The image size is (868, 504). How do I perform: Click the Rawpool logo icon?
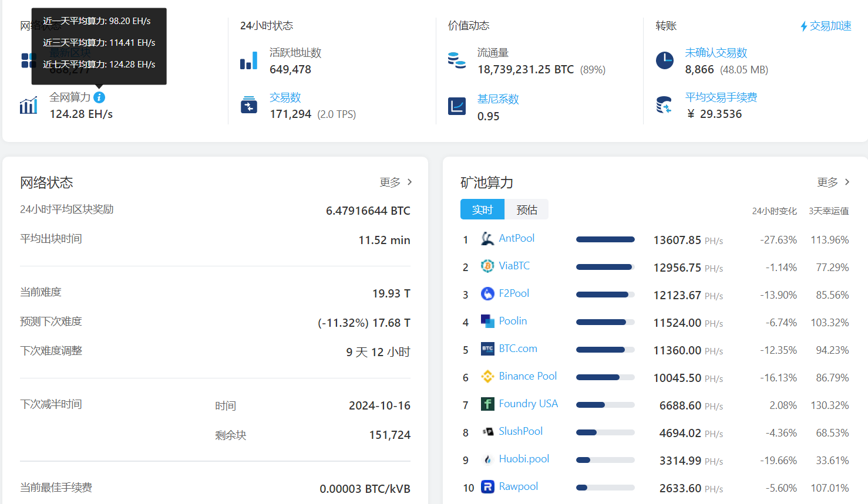(x=487, y=487)
